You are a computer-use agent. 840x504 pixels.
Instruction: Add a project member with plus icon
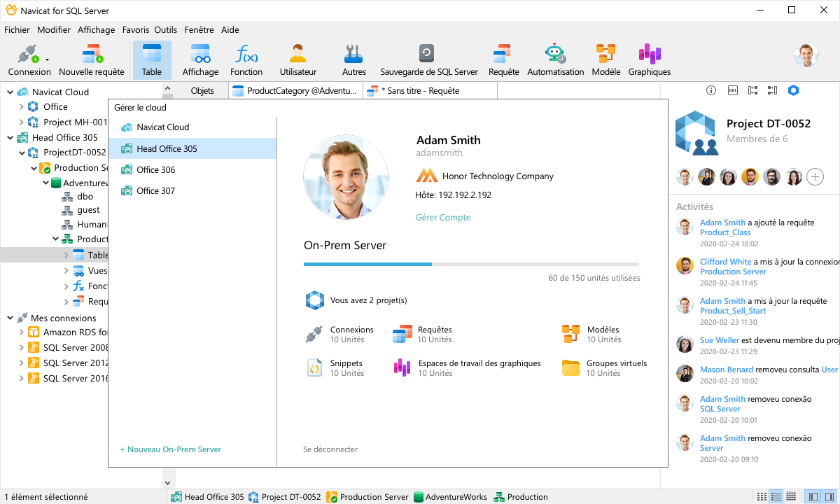coord(815,177)
